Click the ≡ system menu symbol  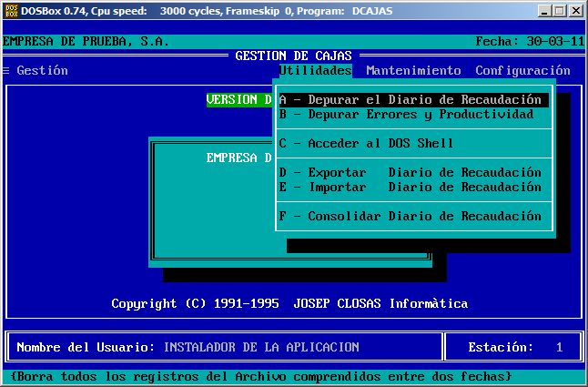[x=5, y=70]
